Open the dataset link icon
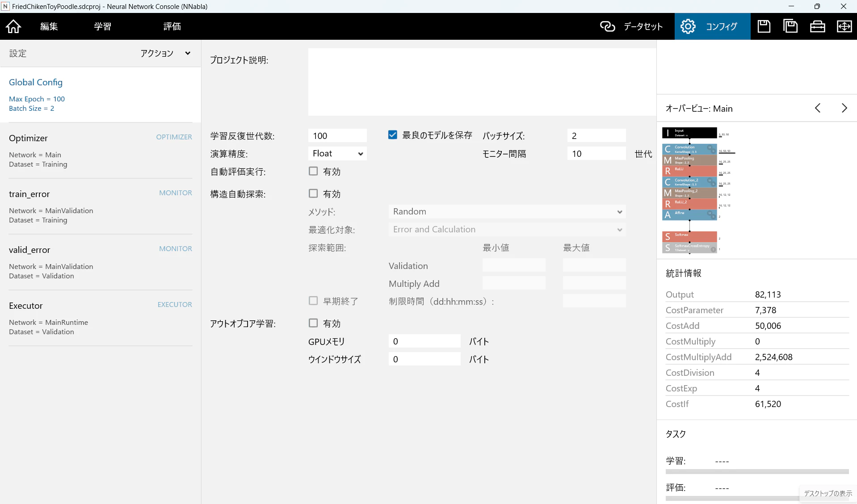Screen dimensions: 857x504 click(607, 26)
